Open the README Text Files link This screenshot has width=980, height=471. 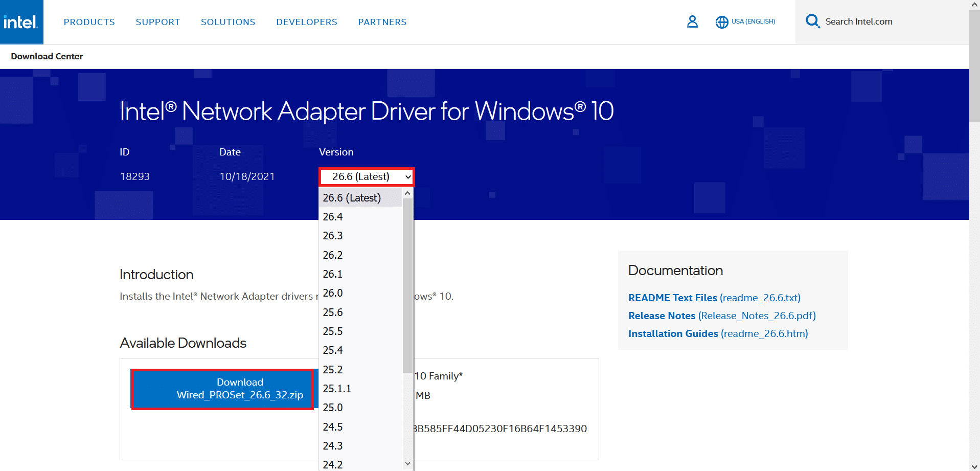pyautogui.click(x=673, y=297)
